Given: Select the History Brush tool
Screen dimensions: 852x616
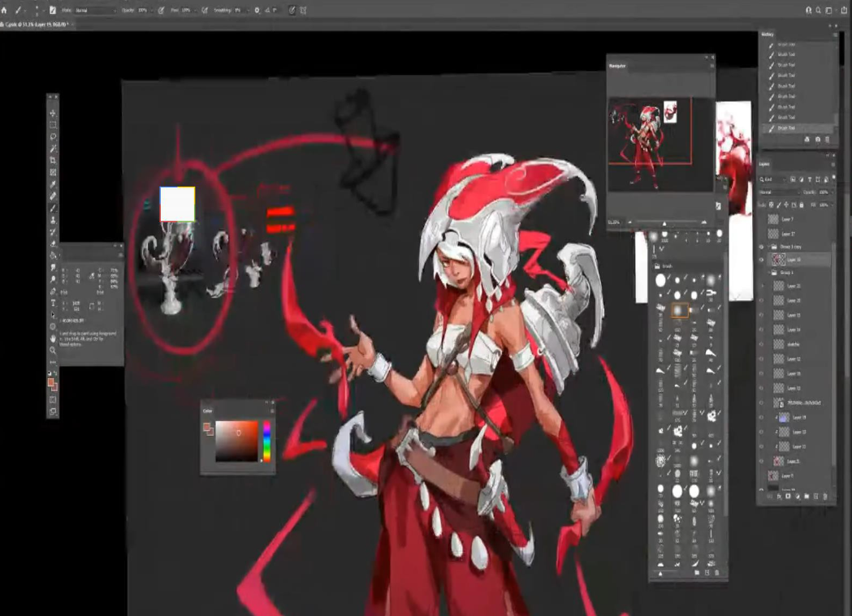Looking at the screenshot, I should [53, 232].
